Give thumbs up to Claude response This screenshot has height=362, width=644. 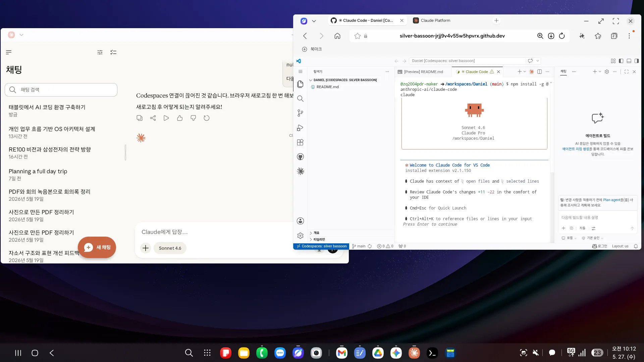180,118
